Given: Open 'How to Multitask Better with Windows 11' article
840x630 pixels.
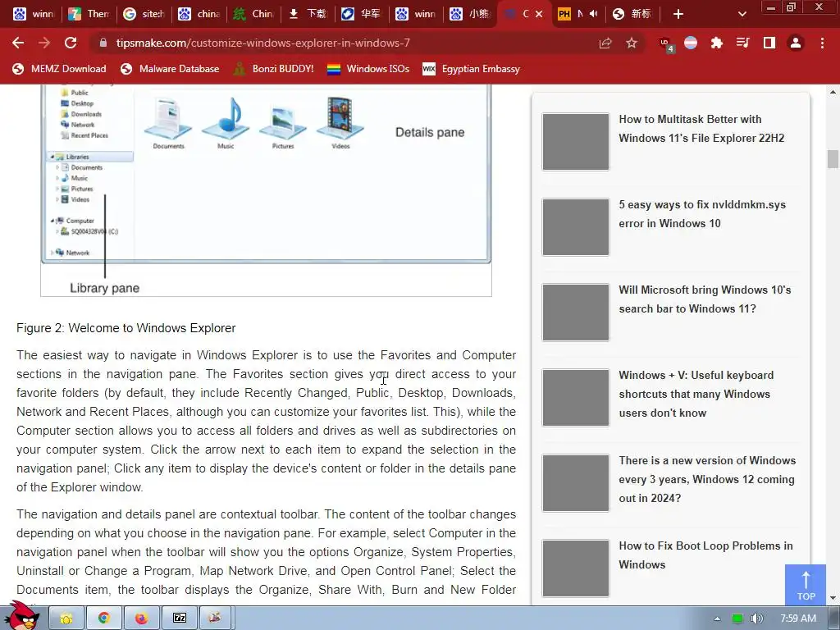Looking at the screenshot, I should coord(701,129).
